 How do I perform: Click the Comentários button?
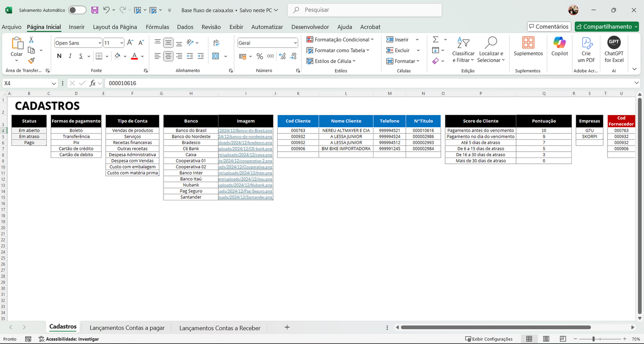click(549, 26)
